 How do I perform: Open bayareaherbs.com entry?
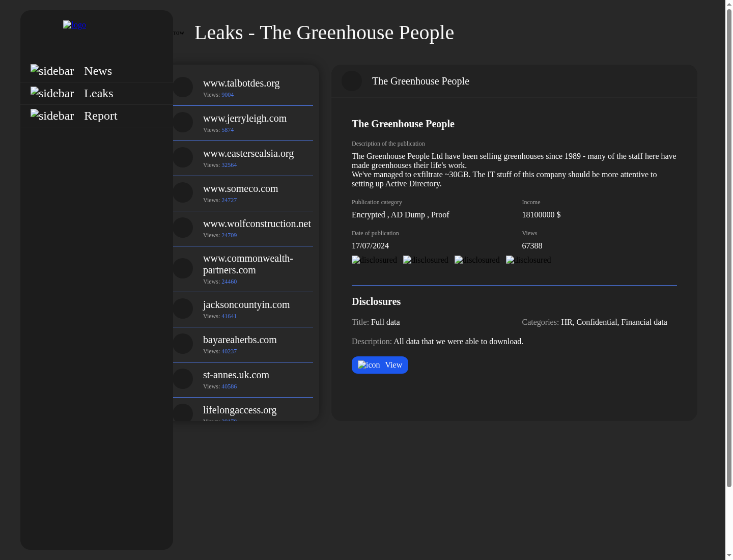pyautogui.click(x=243, y=345)
